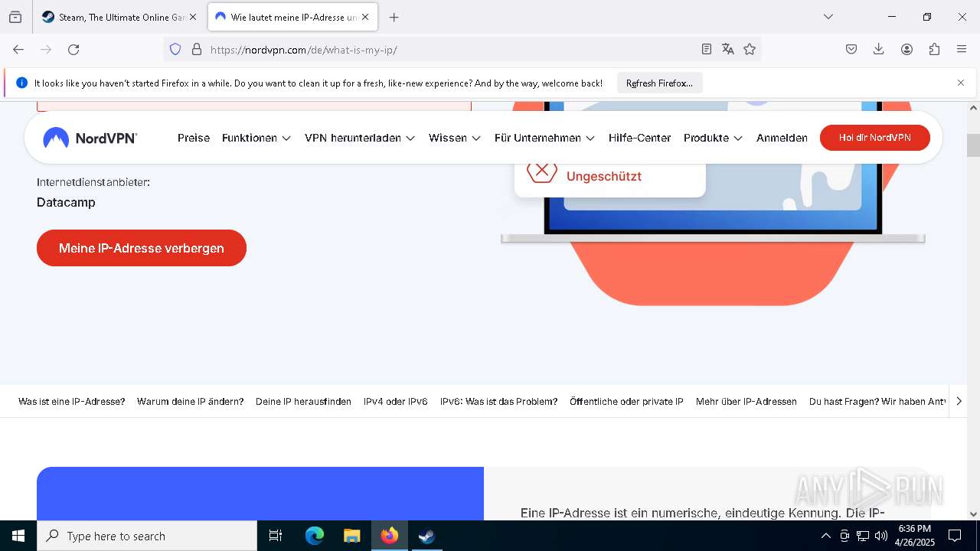
Task: Click the Refresh Firefox button
Action: pos(659,83)
